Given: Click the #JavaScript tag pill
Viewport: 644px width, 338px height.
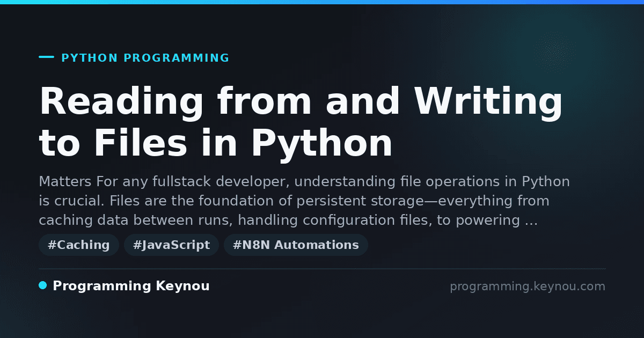Looking at the screenshot, I should 171,245.
